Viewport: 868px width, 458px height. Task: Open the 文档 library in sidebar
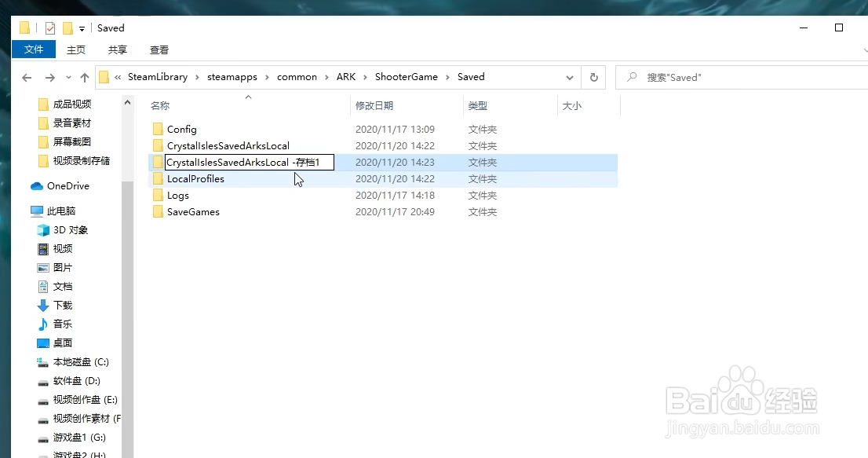coord(63,286)
